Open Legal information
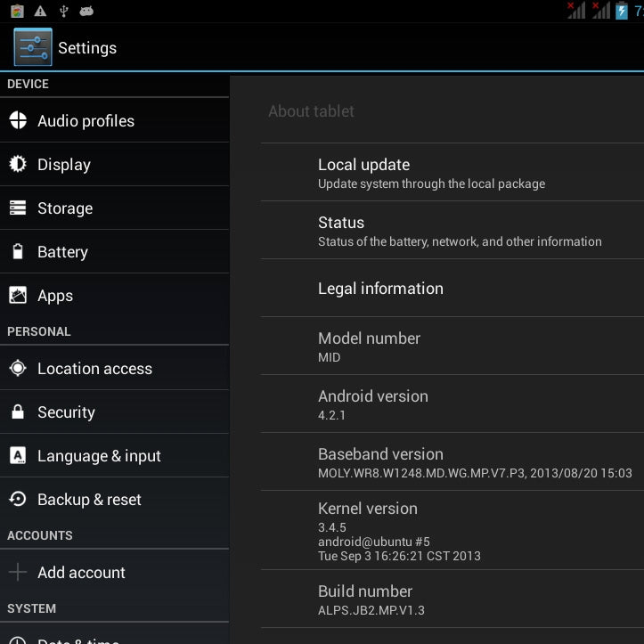The image size is (644, 644). click(x=452, y=289)
